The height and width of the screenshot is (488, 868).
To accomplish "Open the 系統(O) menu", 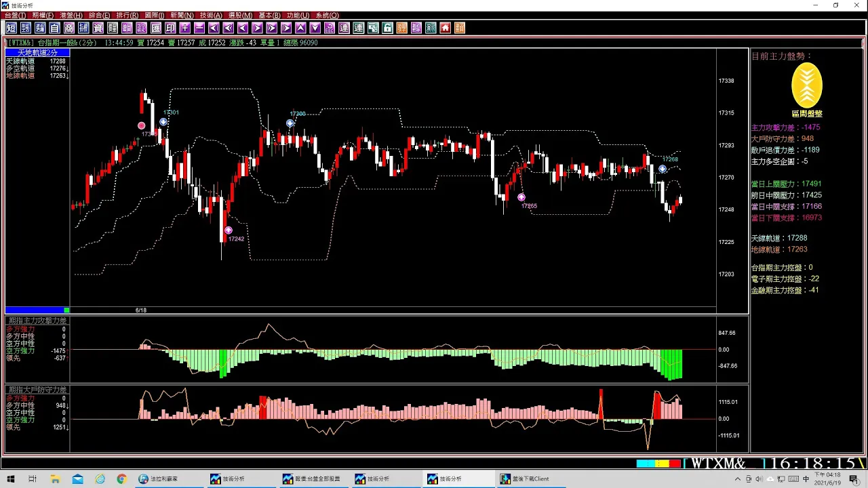I will point(327,15).
